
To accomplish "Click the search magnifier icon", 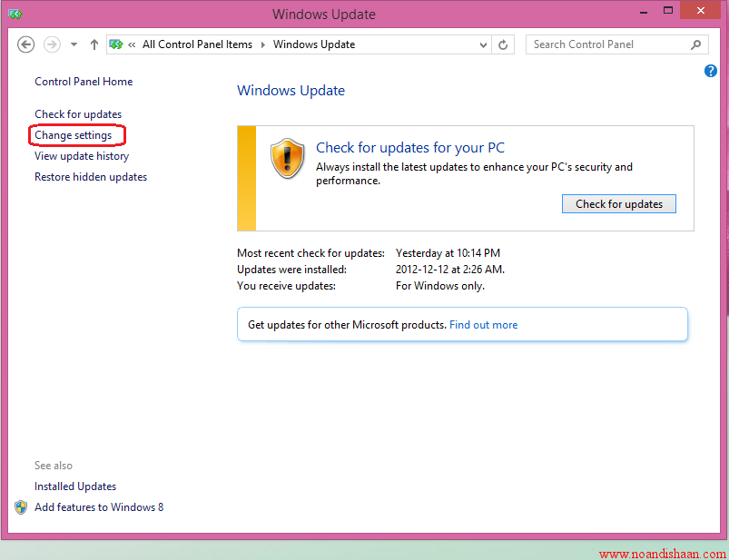I will click(x=695, y=44).
